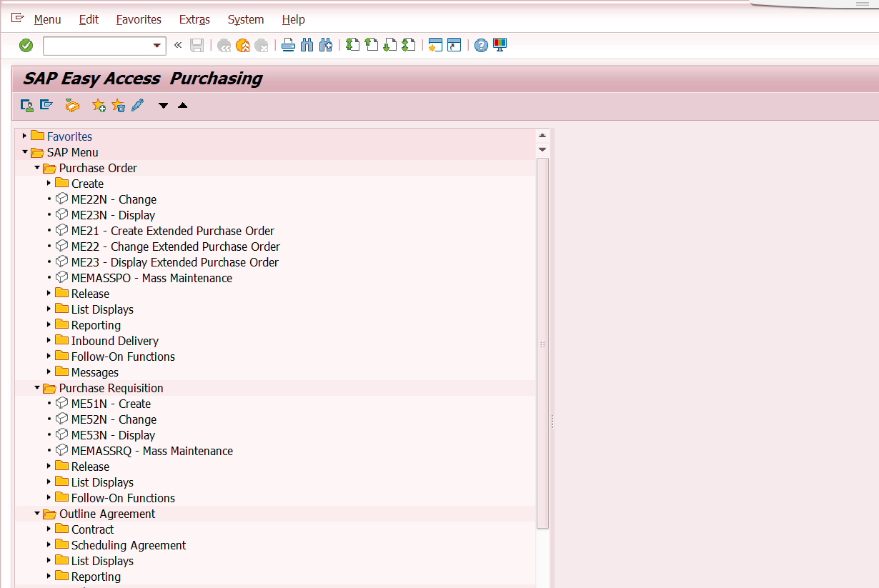The width and height of the screenshot is (879, 588).
Task: Click the Find binoculars icon
Action: click(x=307, y=46)
